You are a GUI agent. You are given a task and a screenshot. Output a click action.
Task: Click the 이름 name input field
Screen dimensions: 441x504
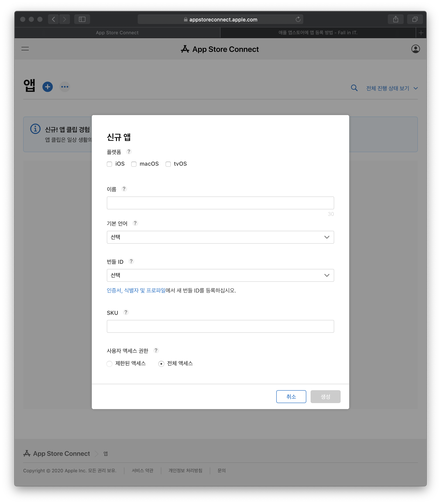point(220,203)
